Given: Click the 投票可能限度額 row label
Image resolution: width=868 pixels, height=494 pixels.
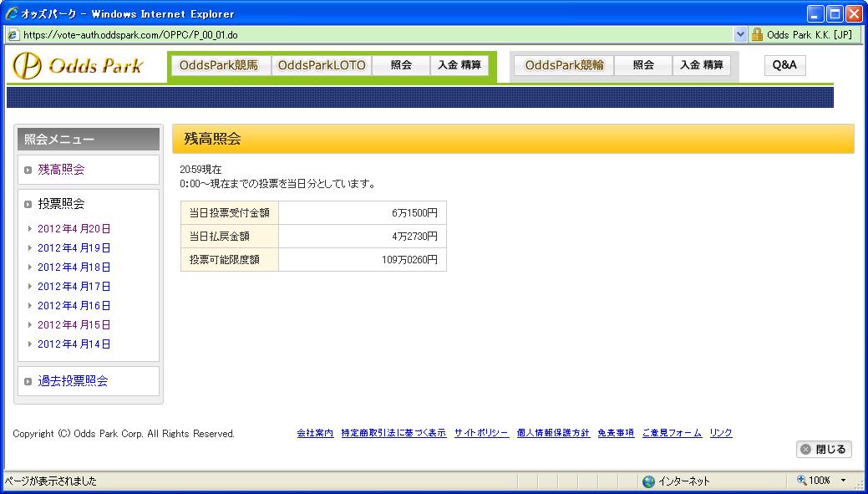Looking at the screenshot, I should pyautogui.click(x=230, y=260).
